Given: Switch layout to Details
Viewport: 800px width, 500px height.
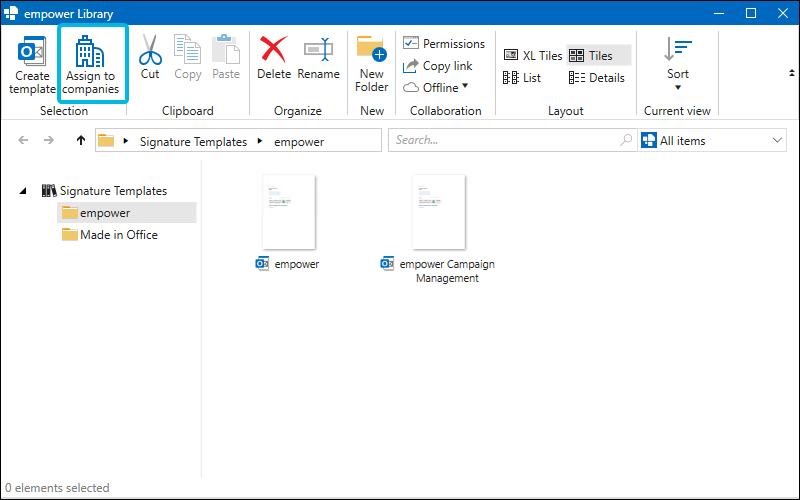Looking at the screenshot, I should coord(596,78).
